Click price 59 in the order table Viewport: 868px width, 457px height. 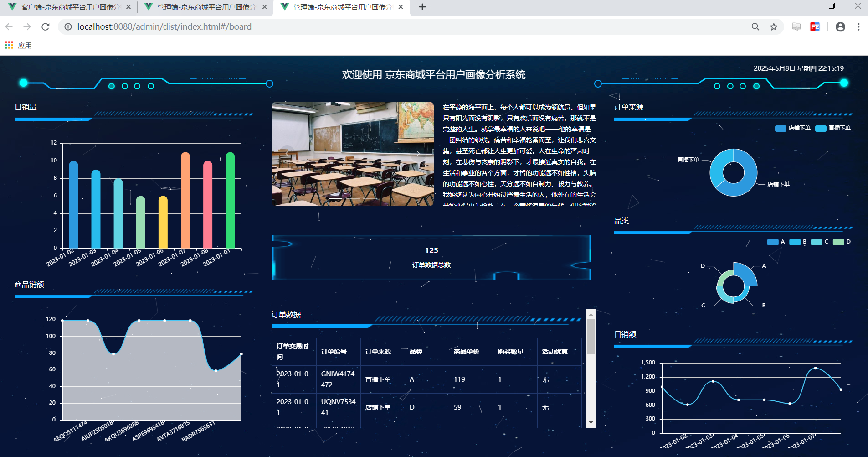457,407
